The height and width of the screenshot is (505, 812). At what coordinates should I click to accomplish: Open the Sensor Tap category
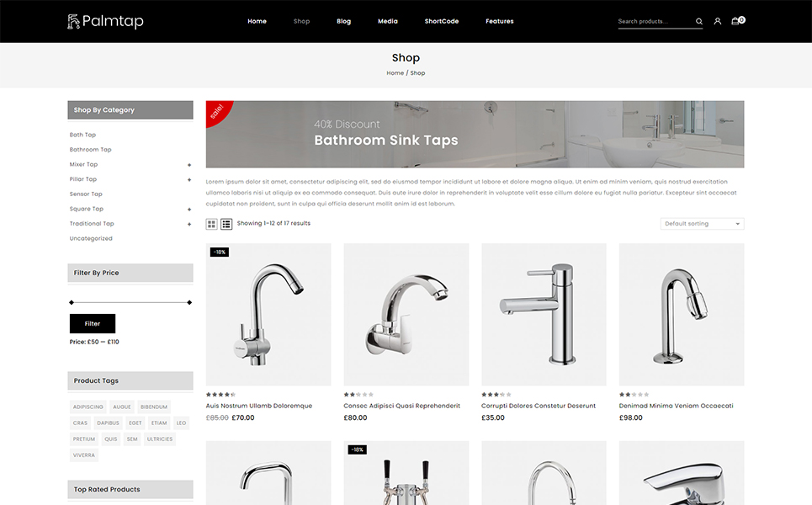click(x=86, y=194)
